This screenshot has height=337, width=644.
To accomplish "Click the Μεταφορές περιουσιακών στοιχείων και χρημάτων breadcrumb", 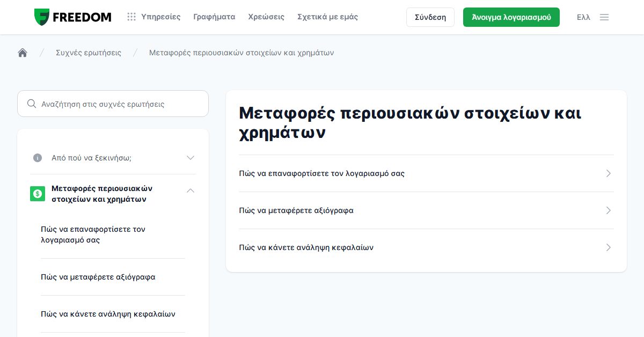I will tap(241, 53).
